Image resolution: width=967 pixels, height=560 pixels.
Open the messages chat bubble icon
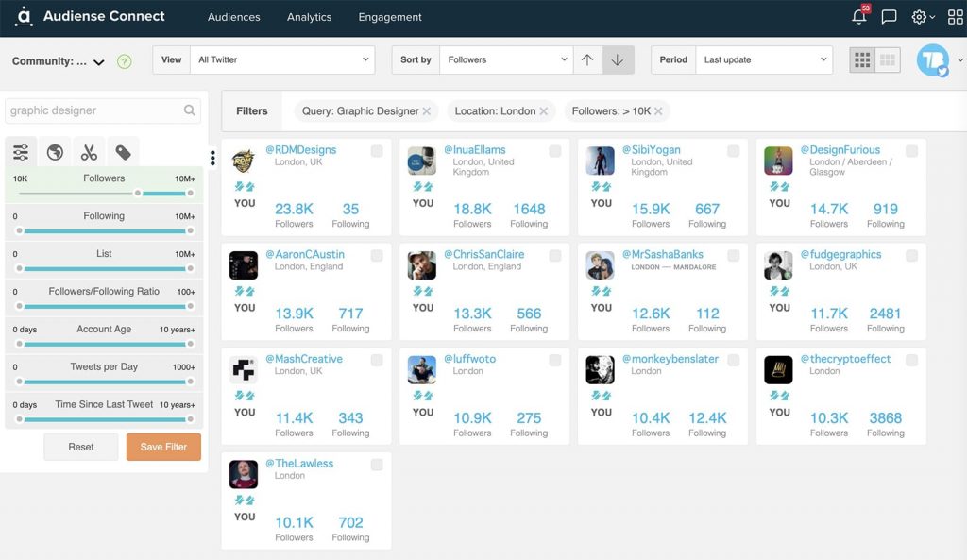pos(889,17)
